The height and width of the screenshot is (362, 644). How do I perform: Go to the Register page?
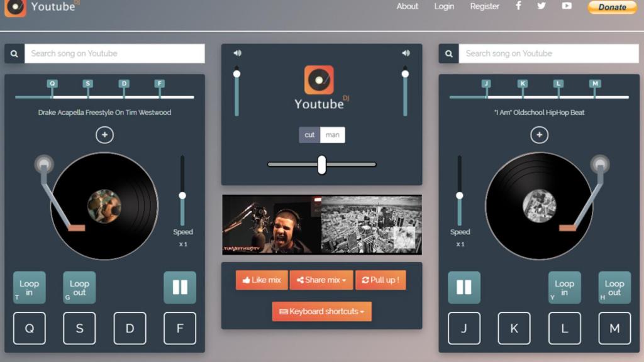pos(484,6)
